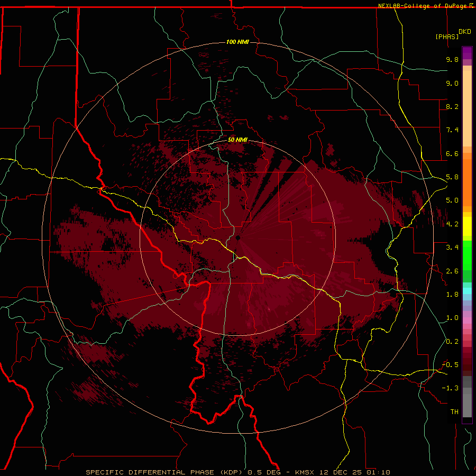Click the 9.8 color scale value
Image resolution: width=476 pixels, height=476 pixels.
[452, 59]
